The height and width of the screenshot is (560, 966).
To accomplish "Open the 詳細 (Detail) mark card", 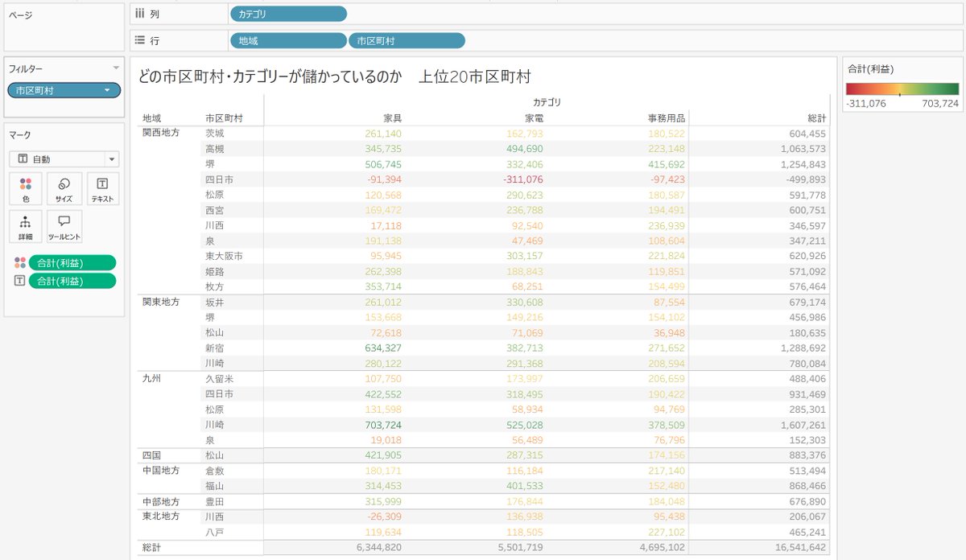I will click(26, 228).
